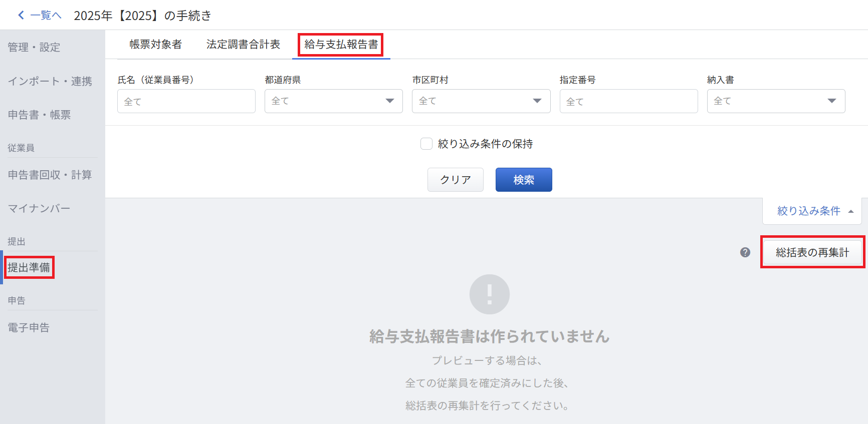Open the 納入書 dropdown
The width and height of the screenshot is (868, 424).
(775, 101)
